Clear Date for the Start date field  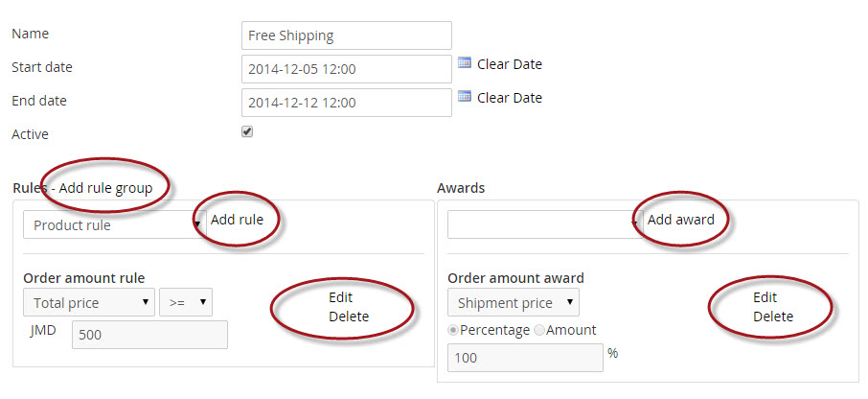[510, 64]
